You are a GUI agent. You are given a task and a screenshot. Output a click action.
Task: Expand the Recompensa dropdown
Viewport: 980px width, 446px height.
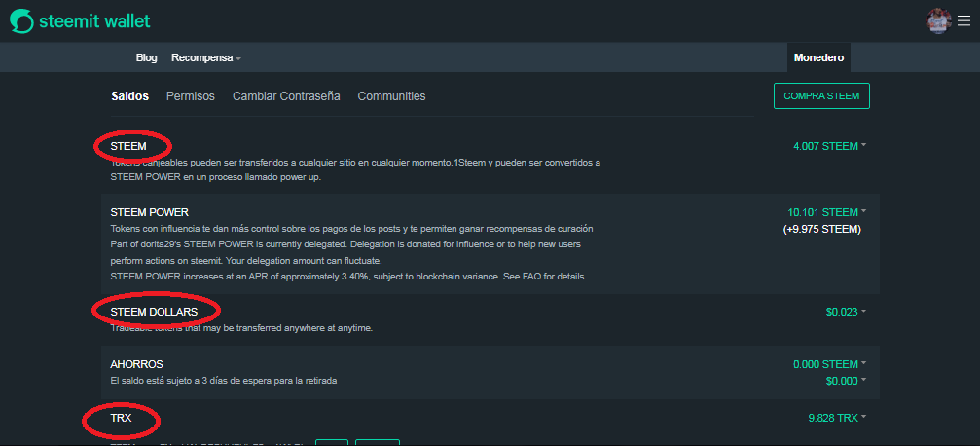click(206, 57)
